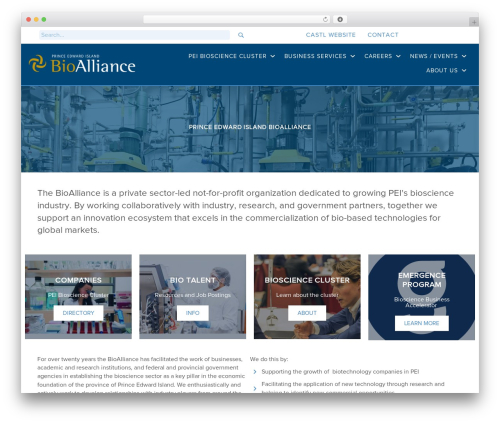The image size is (500, 423).
Task: Select the Emergence Program card image
Action: pyautogui.click(x=421, y=297)
